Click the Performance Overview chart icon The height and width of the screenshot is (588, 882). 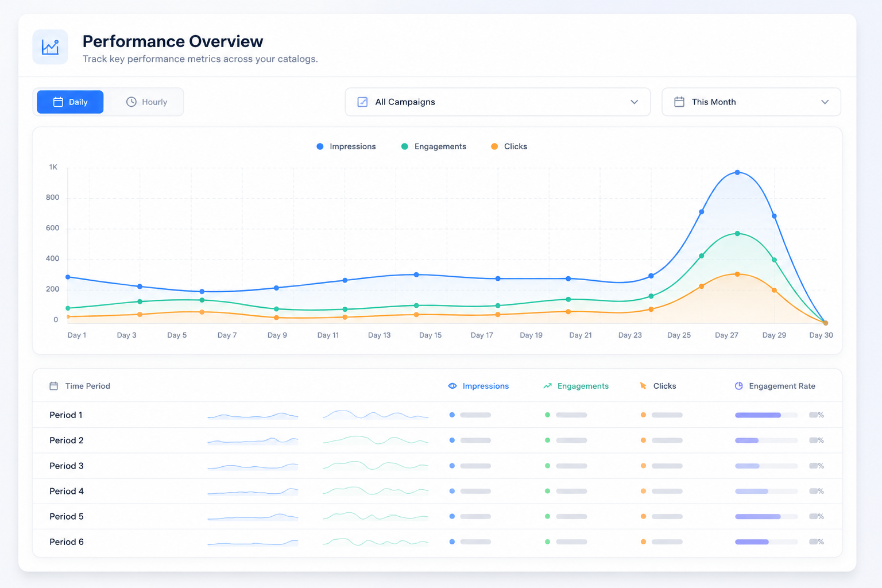click(x=50, y=47)
